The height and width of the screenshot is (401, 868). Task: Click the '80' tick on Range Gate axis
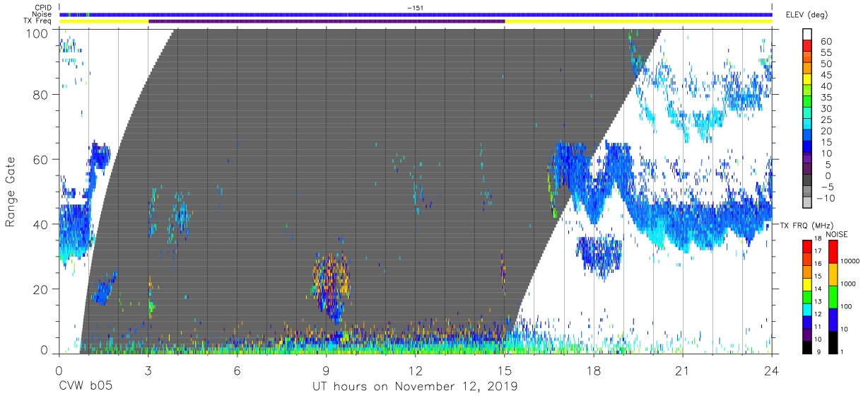click(42, 95)
